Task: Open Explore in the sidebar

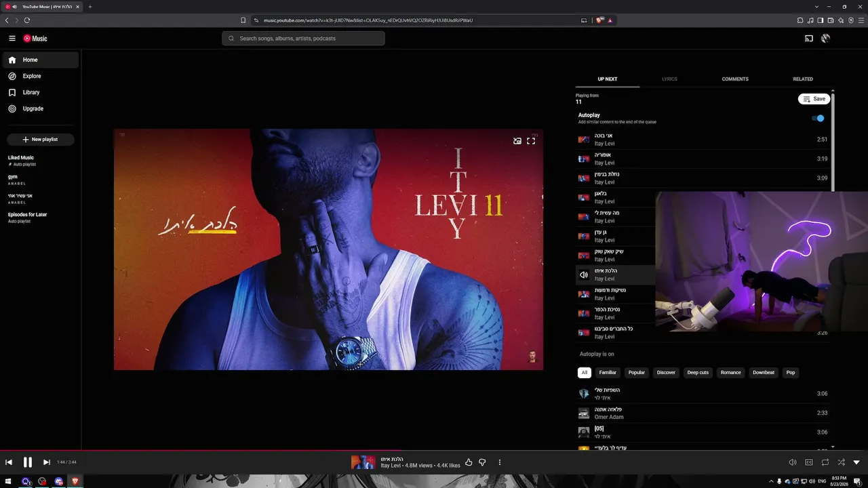Action: pyautogui.click(x=41, y=76)
